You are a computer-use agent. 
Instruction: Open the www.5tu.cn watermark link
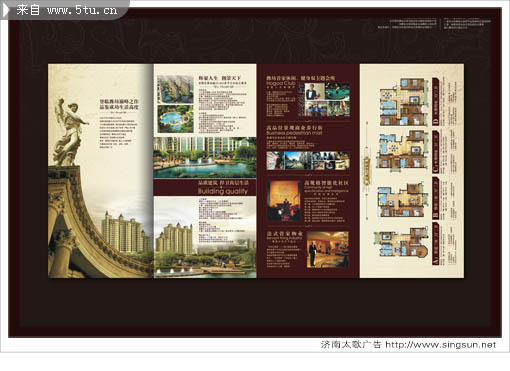82,10
